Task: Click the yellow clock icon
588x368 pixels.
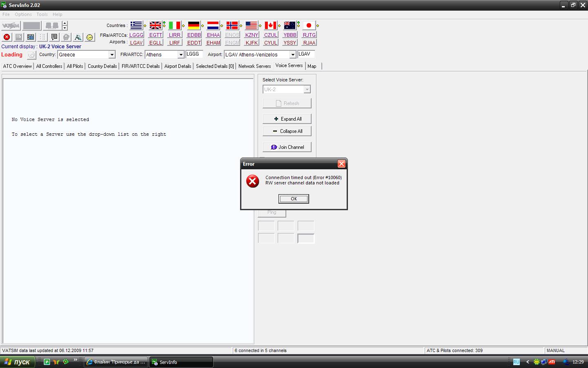Action: pyautogui.click(x=89, y=37)
